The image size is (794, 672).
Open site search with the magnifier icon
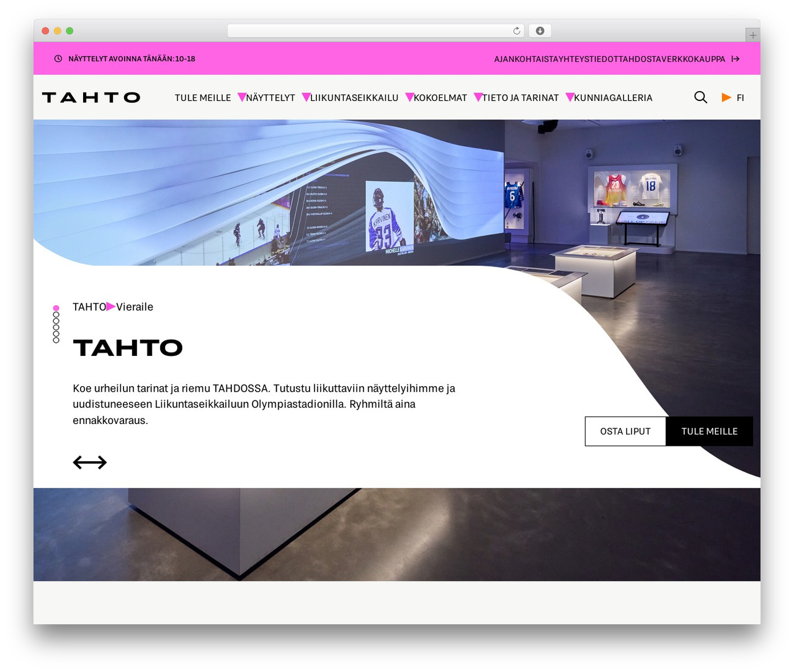[700, 97]
